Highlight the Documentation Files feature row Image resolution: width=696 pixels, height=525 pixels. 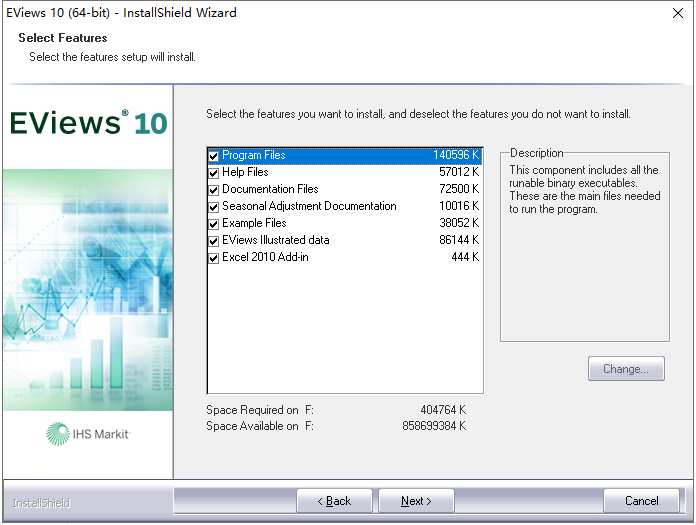tap(270, 190)
